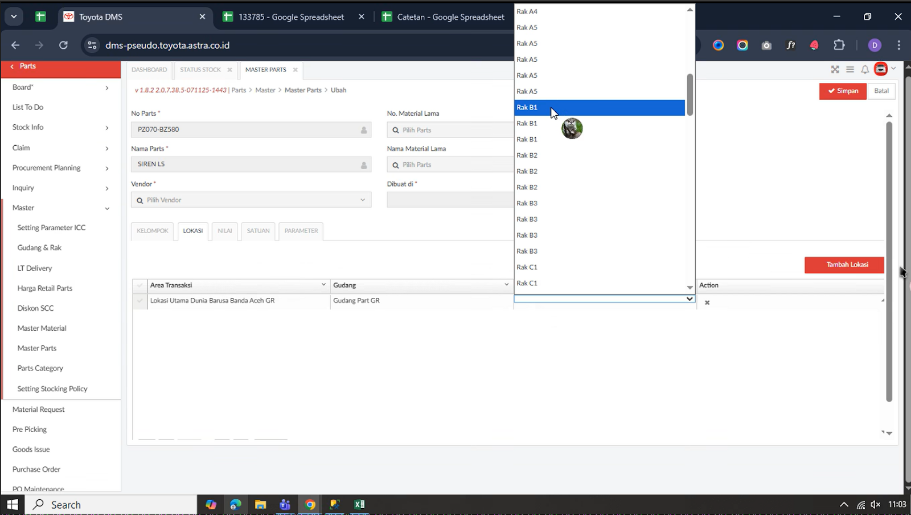Reload the page with browser refresh icon
The image size is (911, 515).
[63, 45]
